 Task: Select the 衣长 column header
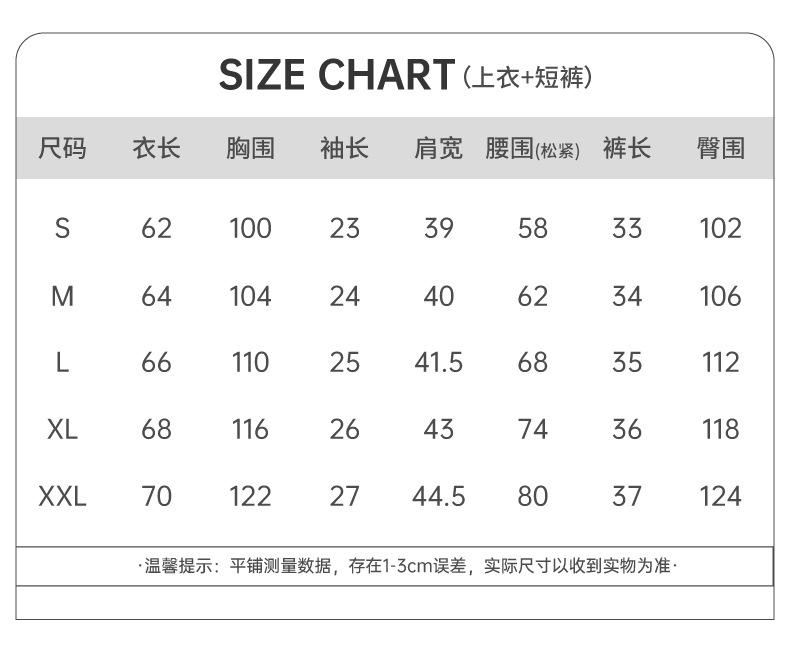[x=156, y=149]
